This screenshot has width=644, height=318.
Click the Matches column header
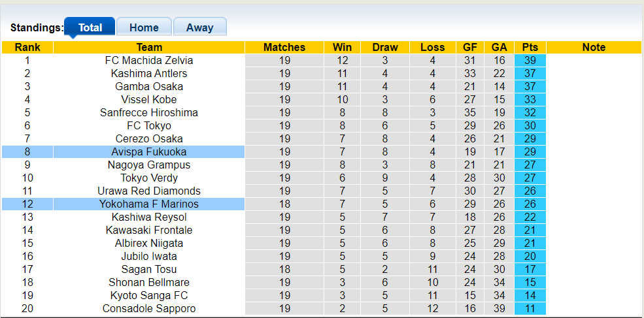click(x=284, y=47)
